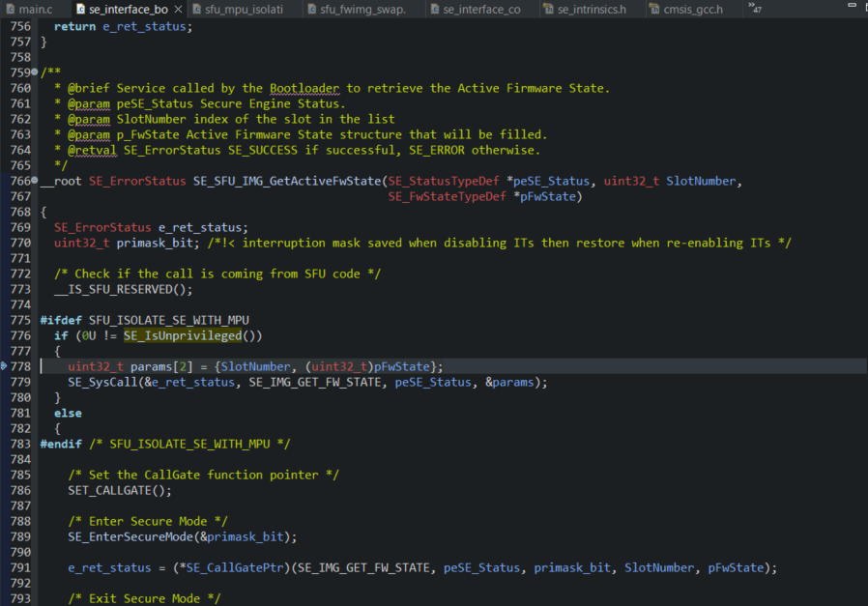Click line number 791 in the gutter

point(20,567)
